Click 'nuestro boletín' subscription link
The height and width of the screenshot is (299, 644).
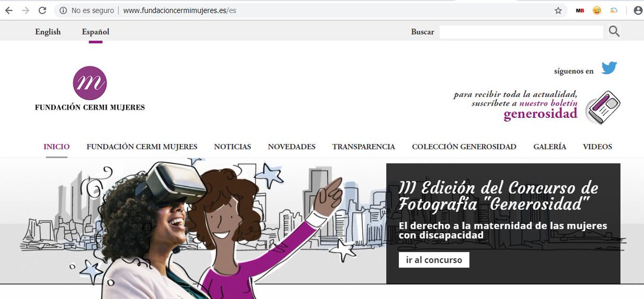click(x=548, y=103)
